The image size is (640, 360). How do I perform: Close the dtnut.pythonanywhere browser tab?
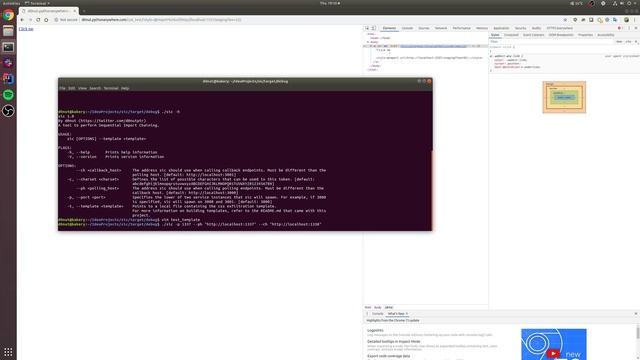coord(75,11)
